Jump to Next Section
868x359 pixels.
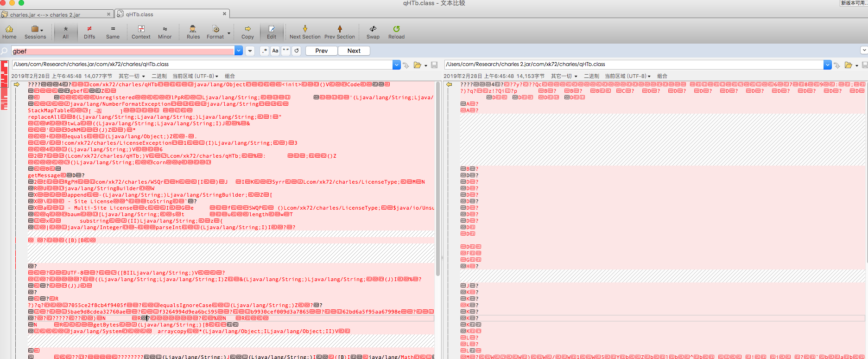click(x=305, y=32)
